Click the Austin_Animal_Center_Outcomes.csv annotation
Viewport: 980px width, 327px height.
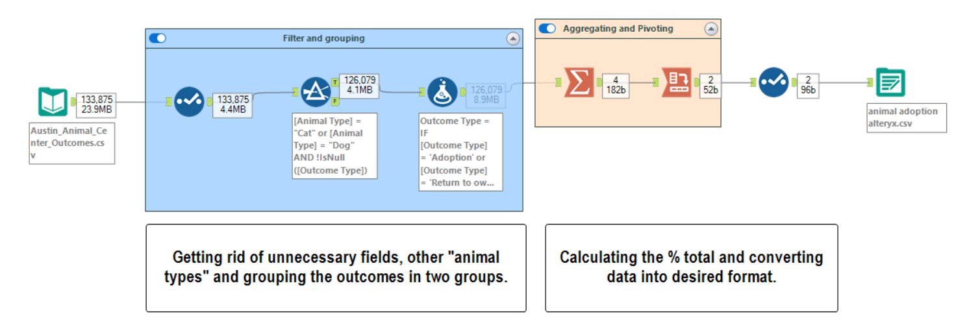[72, 144]
